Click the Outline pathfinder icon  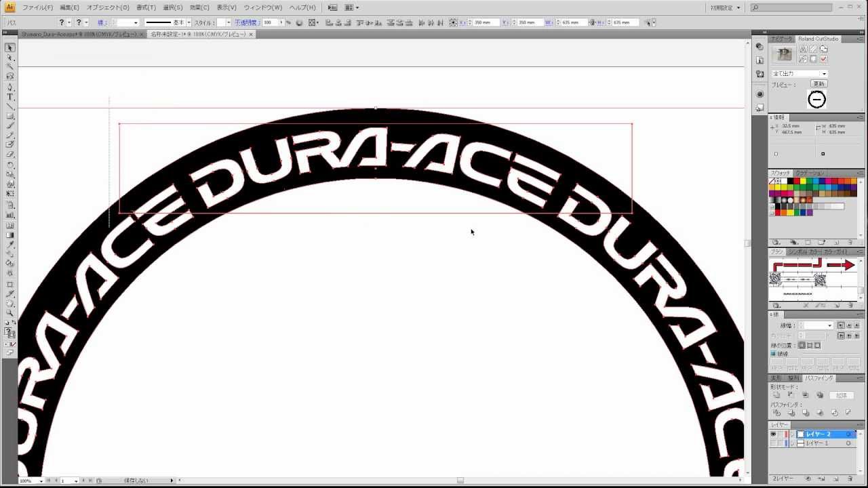[833, 411]
